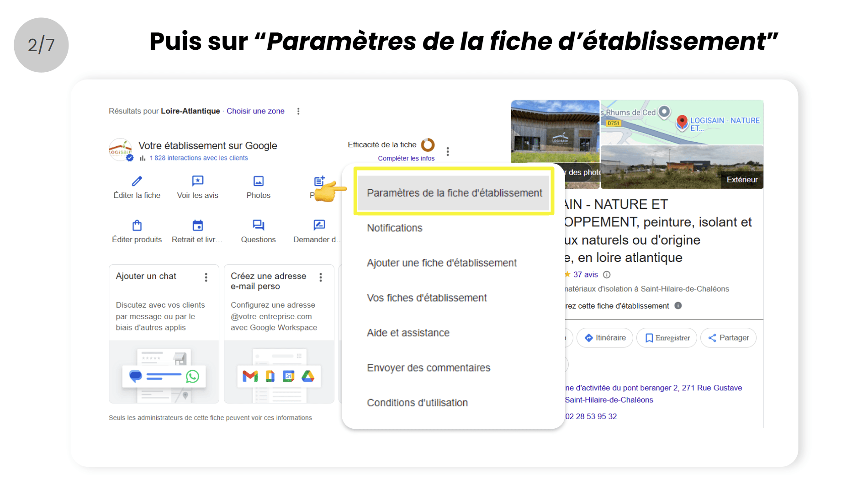
Task: Open three-dot menu on Créez une adresse card
Action: click(x=321, y=277)
